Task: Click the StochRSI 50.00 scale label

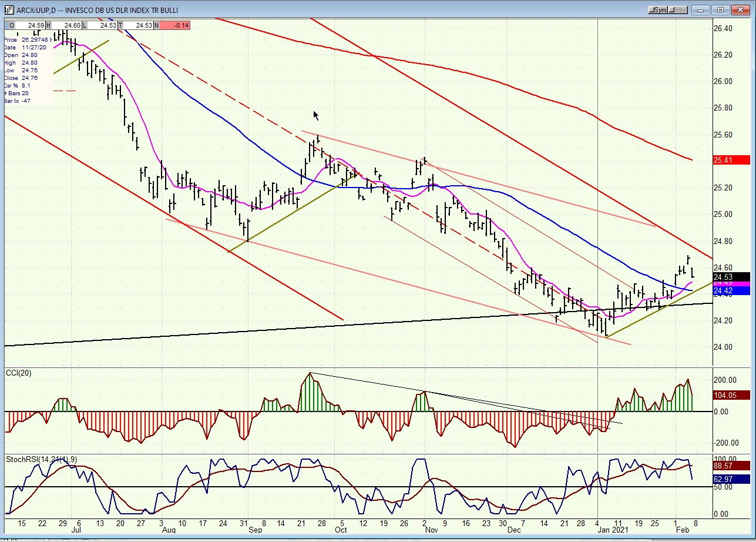Action: [x=724, y=487]
